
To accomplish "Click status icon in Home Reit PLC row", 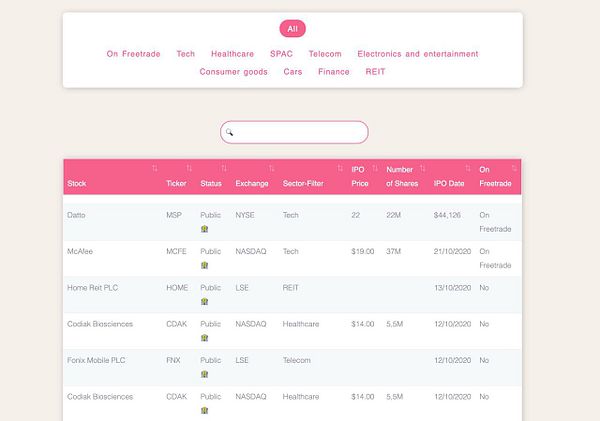I will click(204, 302).
